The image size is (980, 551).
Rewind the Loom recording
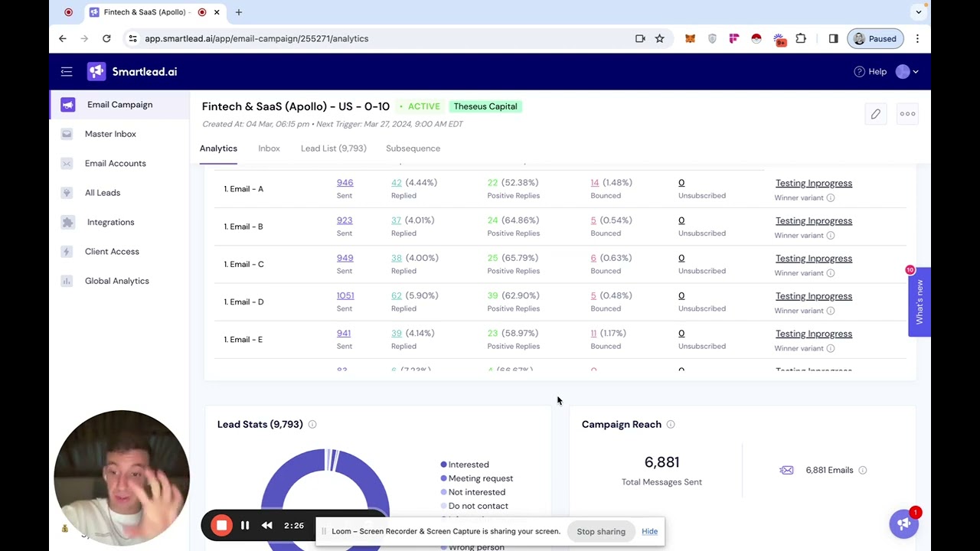(266, 525)
